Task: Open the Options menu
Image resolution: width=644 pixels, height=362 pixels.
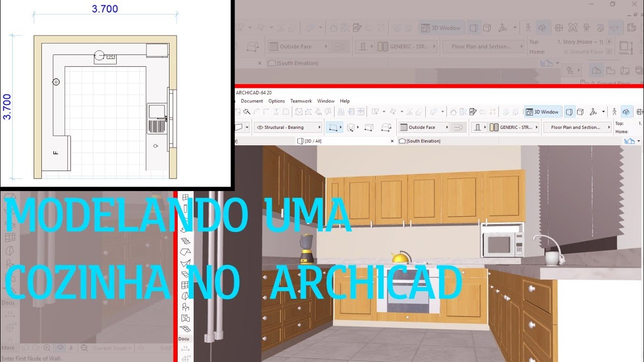Action: tap(277, 101)
